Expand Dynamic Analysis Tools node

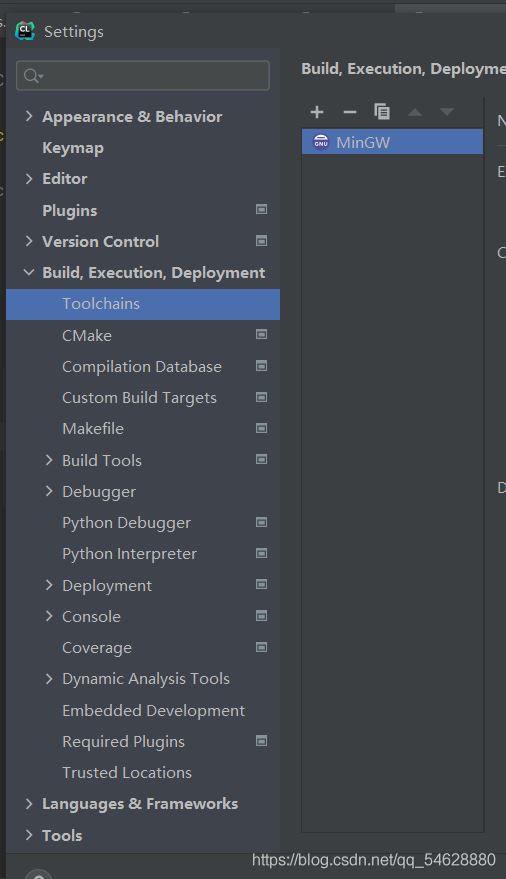(49, 678)
